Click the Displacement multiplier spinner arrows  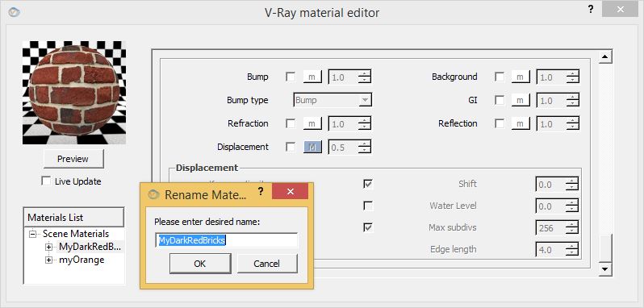[x=364, y=148]
